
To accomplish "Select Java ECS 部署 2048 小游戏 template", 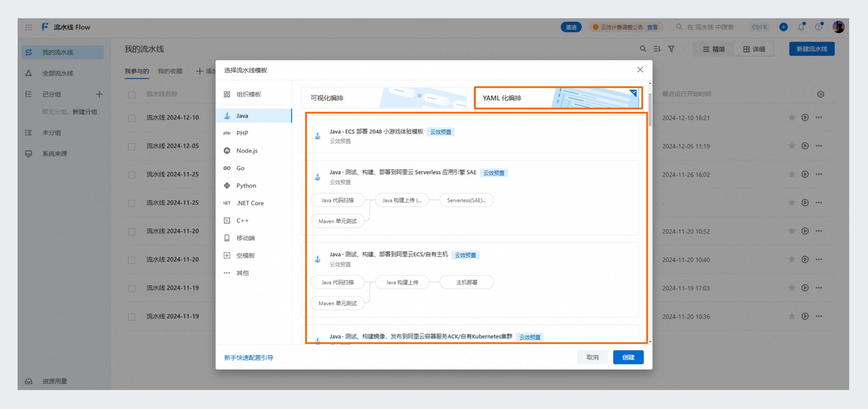I will point(470,136).
